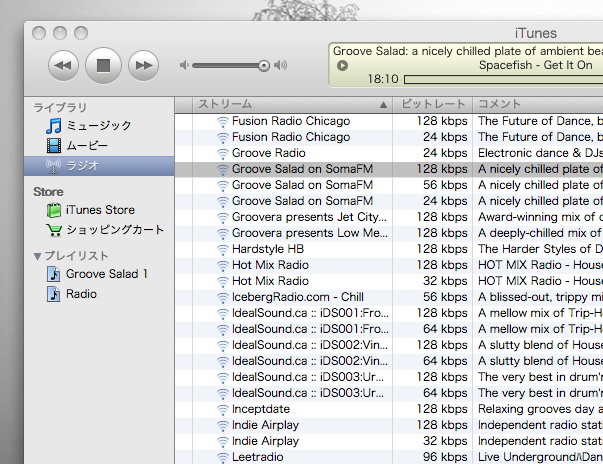Screen dimensions: 603x464
Task: Select IdealSound.ca iDS003 128 kbps stream
Action: [389, 377]
